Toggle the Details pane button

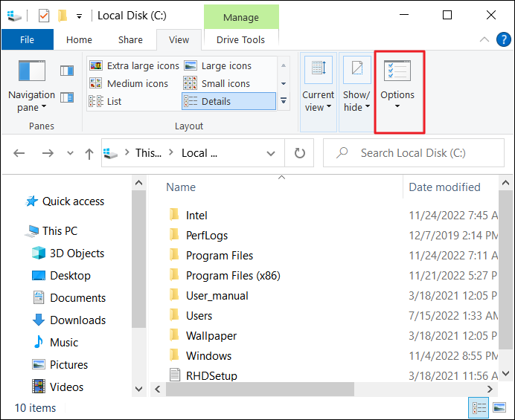click(x=67, y=97)
